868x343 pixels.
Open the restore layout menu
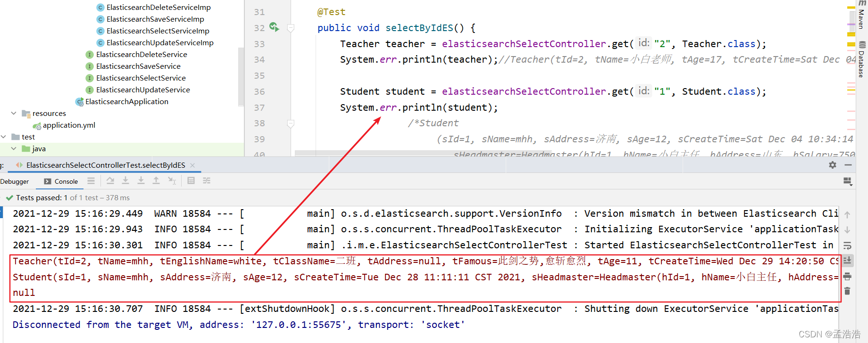848,181
